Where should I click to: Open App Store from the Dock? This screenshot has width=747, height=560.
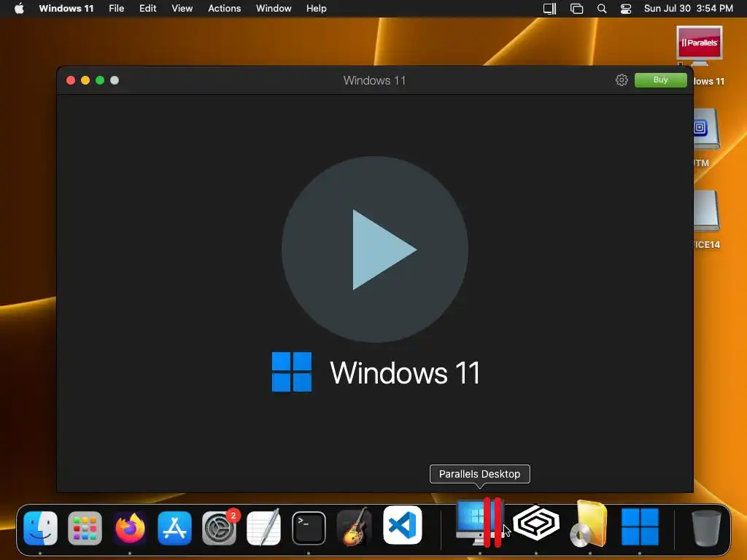[174, 528]
